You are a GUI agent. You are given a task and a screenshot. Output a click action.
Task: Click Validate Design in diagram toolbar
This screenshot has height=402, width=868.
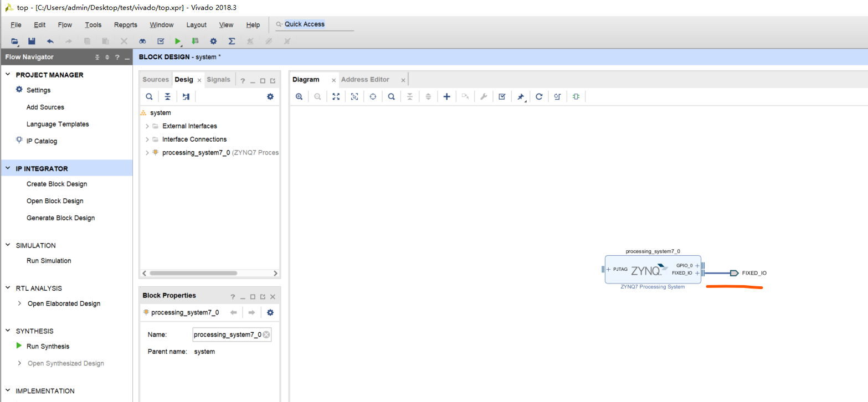click(x=502, y=96)
